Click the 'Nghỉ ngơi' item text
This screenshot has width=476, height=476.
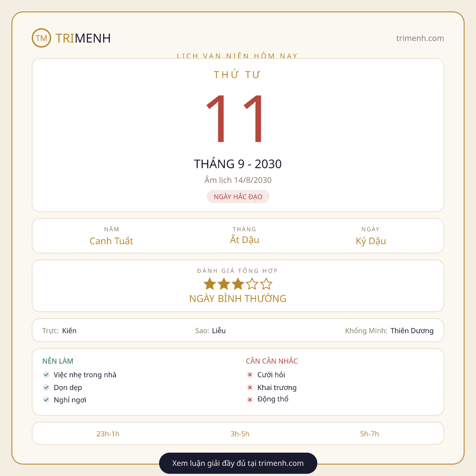pyautogui.click(x=70, y=400)
